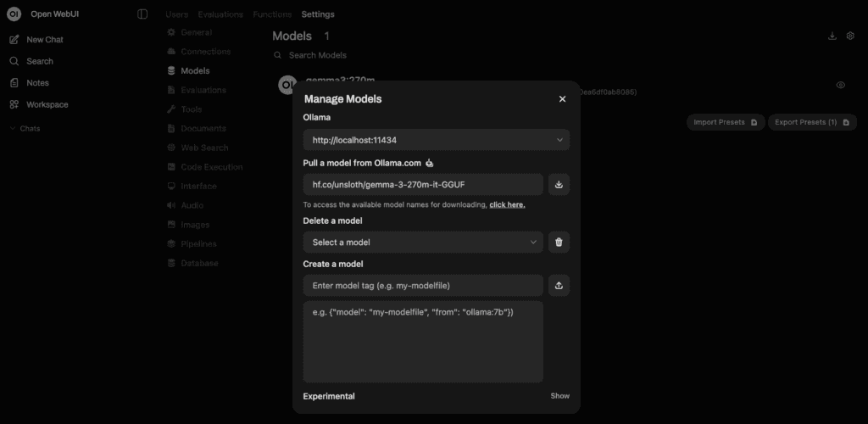Switch to the Settings tab

point(318,14)
